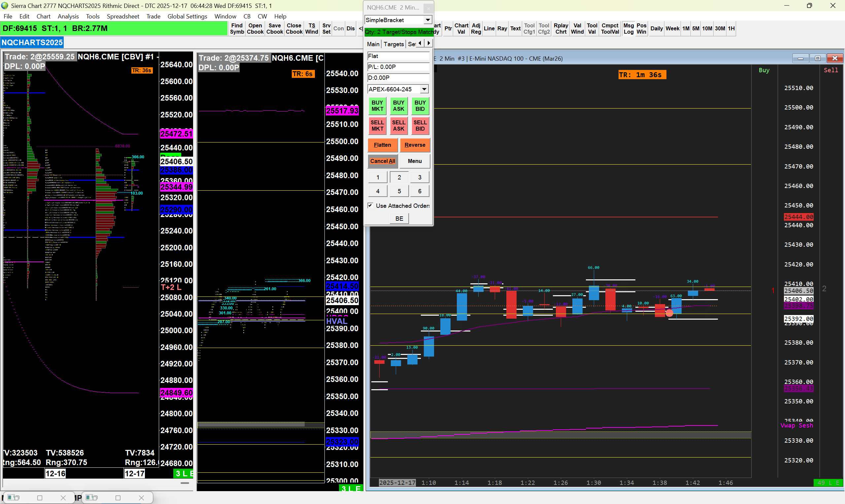845x504 pixels.
Task: Click the Flatten button
Action: [382, 145]
